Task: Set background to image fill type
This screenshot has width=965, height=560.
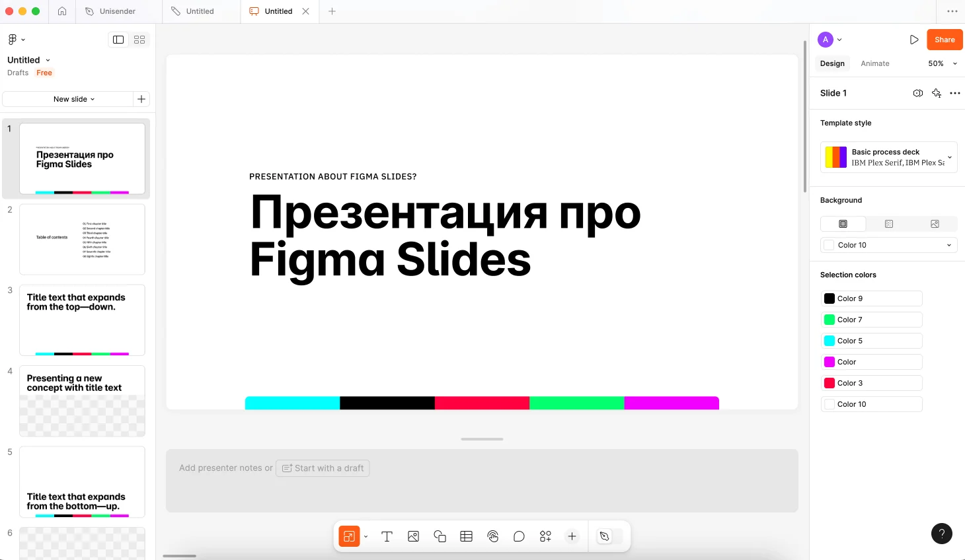Action: [935, 224]
